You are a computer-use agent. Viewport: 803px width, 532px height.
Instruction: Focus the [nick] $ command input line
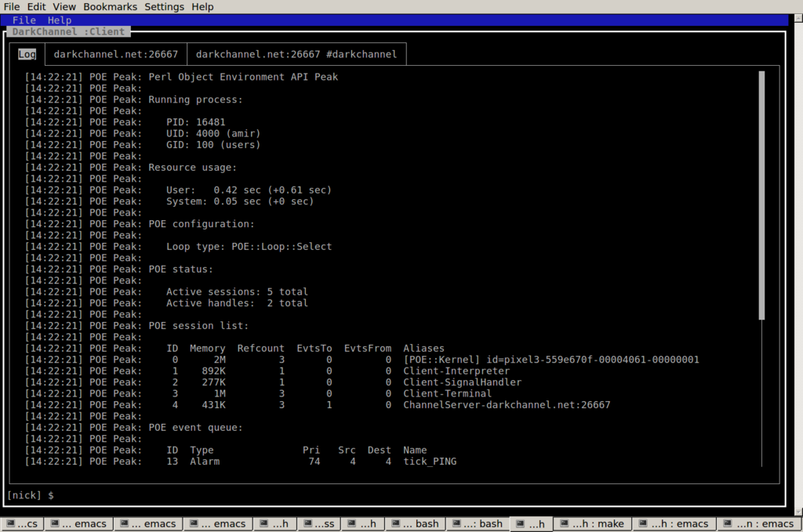point(392,495)
